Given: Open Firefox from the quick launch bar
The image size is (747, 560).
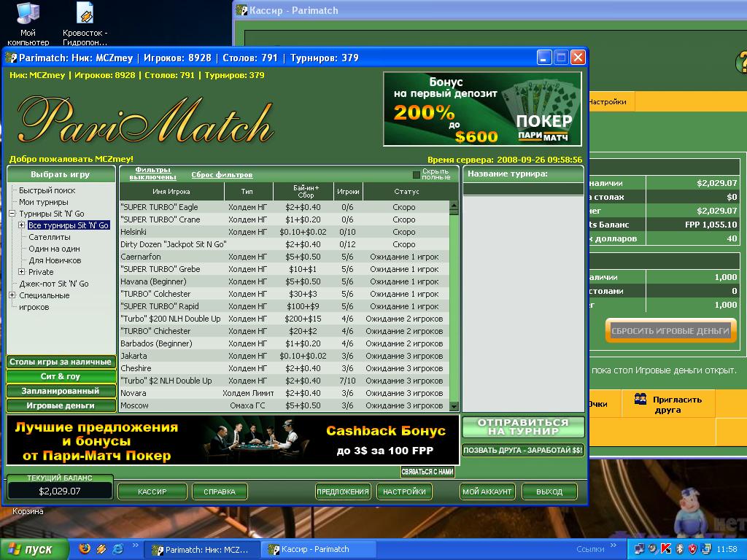Looking at the screenshot, I should [85, 549].
